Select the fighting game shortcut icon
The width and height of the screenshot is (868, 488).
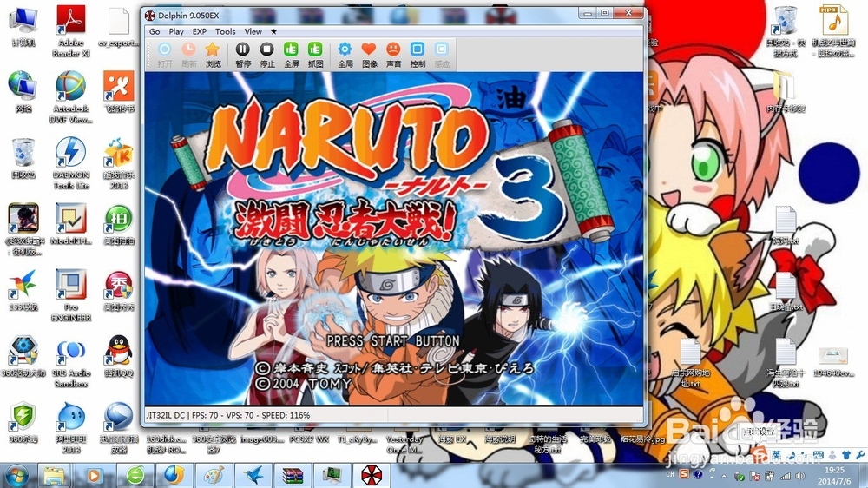[23, 228]
